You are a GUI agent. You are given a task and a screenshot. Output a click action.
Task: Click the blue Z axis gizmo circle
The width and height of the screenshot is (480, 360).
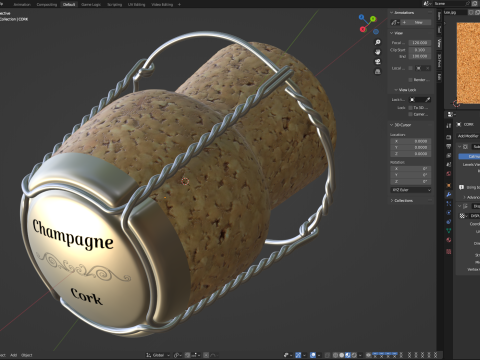pos(361,16)
